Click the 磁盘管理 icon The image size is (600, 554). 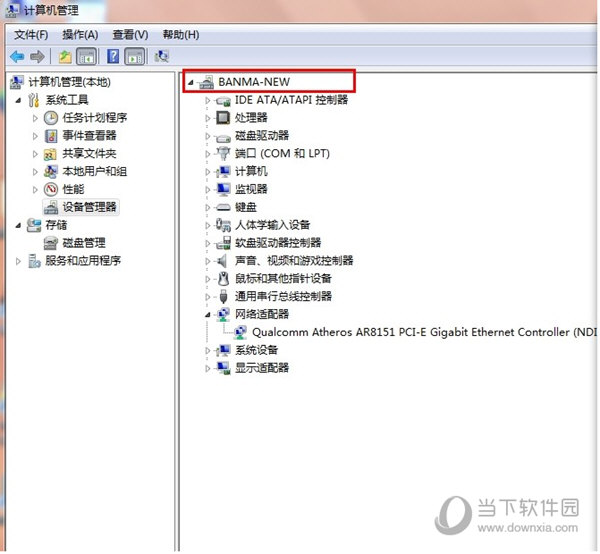pyautogui.click(x=51, y=243)
